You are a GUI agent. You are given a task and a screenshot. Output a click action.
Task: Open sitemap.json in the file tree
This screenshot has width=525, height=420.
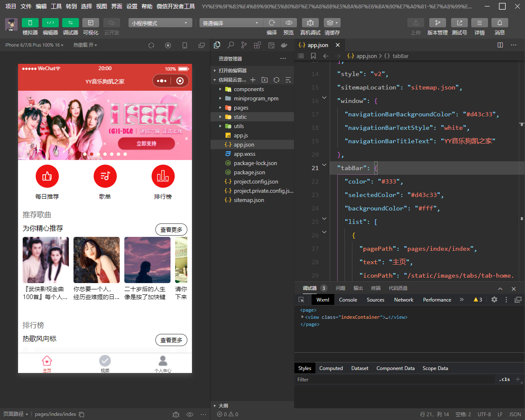click(252, 200)
